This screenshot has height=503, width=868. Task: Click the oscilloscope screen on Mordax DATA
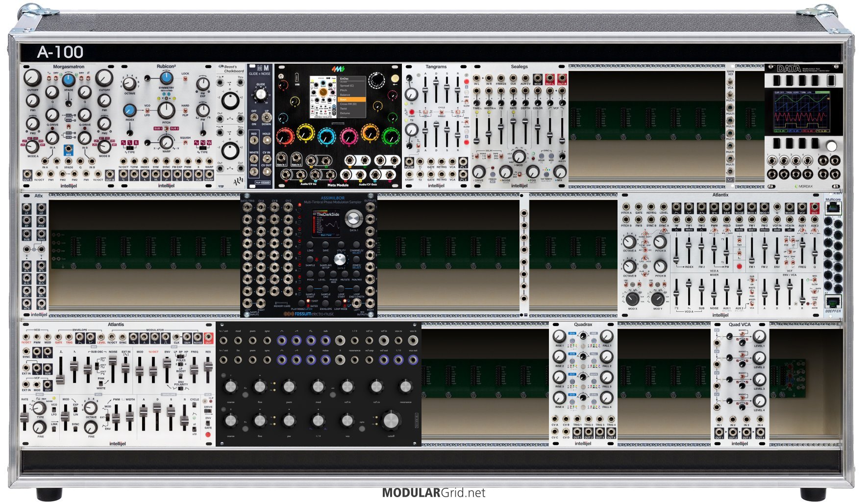tap(803, 111)
